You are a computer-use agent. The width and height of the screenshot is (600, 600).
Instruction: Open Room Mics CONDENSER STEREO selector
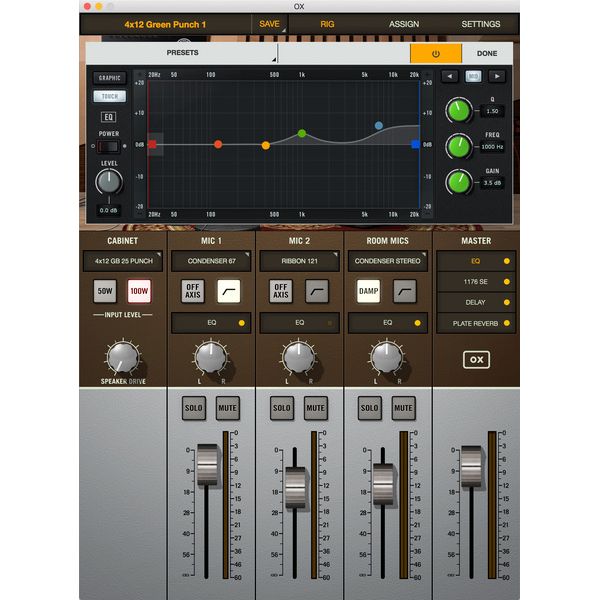coord(387,261)
